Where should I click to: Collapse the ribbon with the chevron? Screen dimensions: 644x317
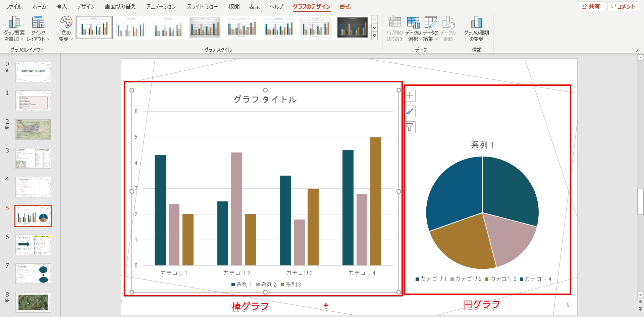click(x=638, y=50)
